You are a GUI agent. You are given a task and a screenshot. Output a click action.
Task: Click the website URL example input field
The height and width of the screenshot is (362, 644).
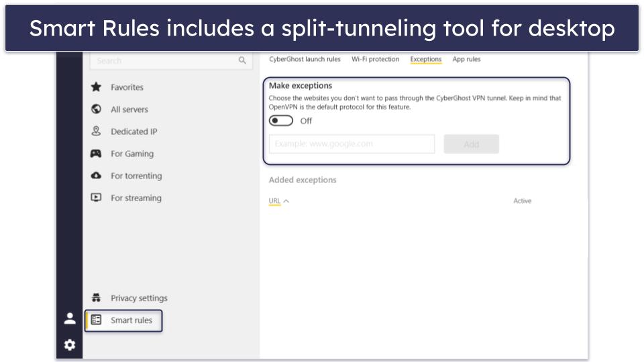(352, 144)
